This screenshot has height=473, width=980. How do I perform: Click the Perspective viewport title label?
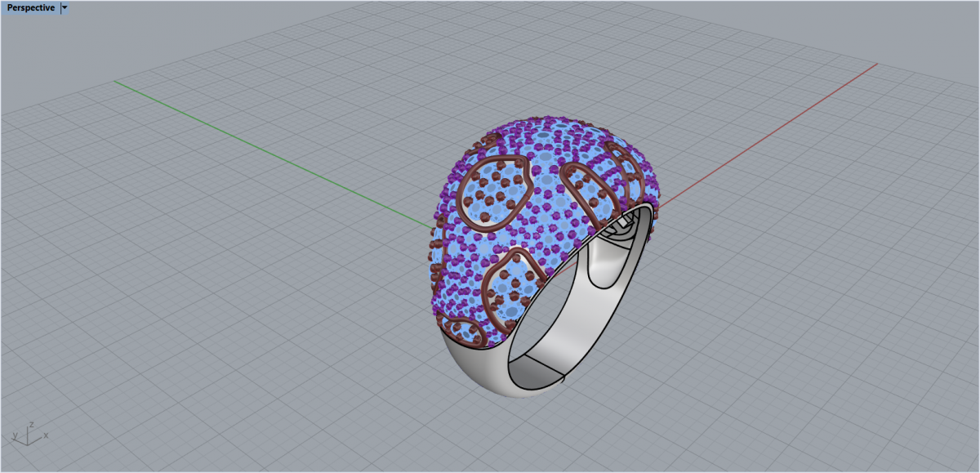click(31, 7)
